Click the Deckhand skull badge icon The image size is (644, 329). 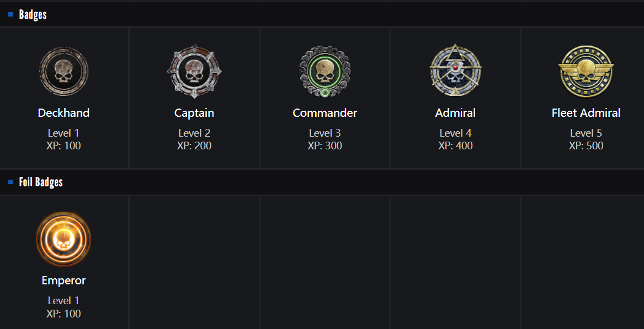63,72
